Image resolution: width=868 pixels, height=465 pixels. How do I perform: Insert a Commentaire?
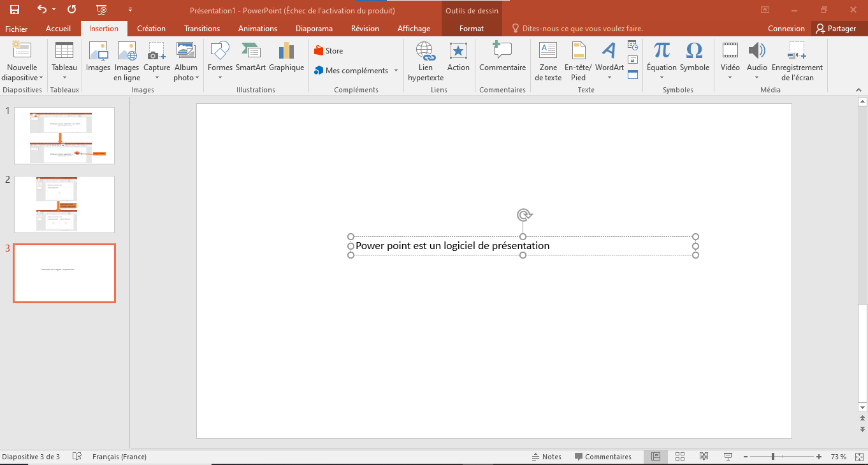click(x=502, y=57)
